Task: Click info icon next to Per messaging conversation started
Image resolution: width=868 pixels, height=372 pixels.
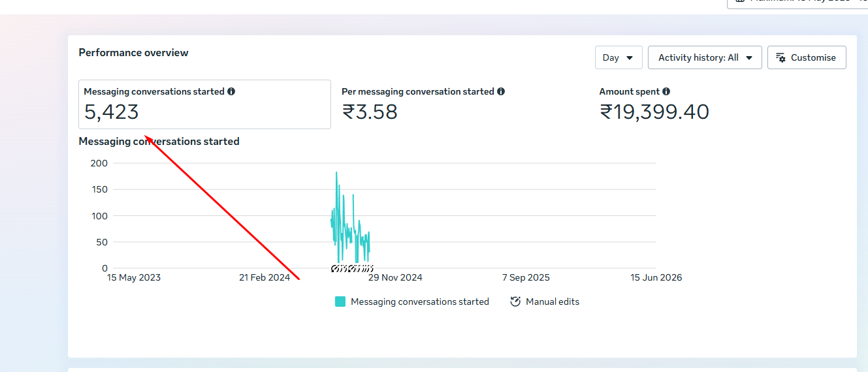Action: click(501, 92)
